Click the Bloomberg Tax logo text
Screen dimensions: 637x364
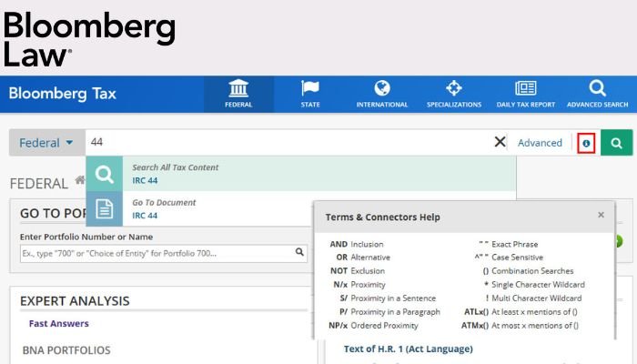[63, 94]
